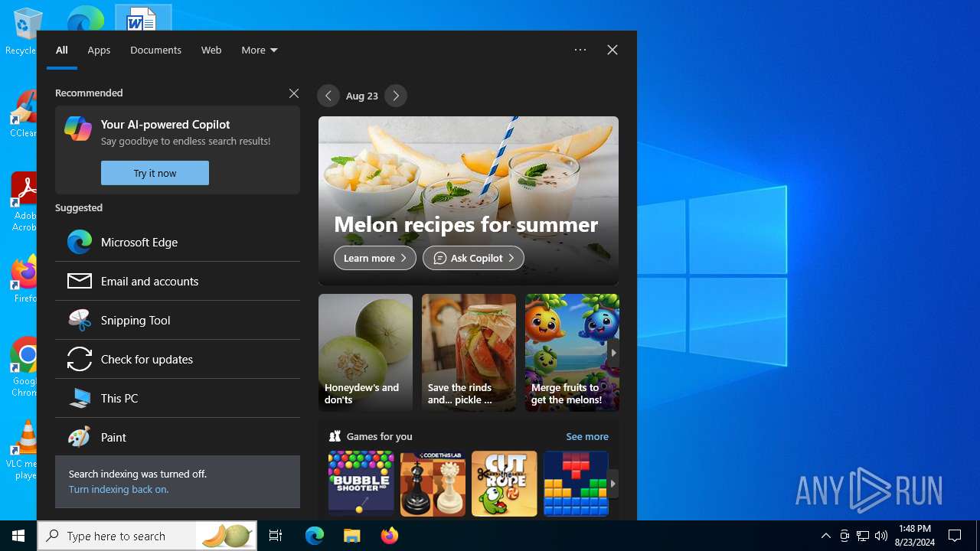This screenshot has width=980, height=551.
Task: Open Honeydew's and don'ts card
Action: click(x=365, y=353)
